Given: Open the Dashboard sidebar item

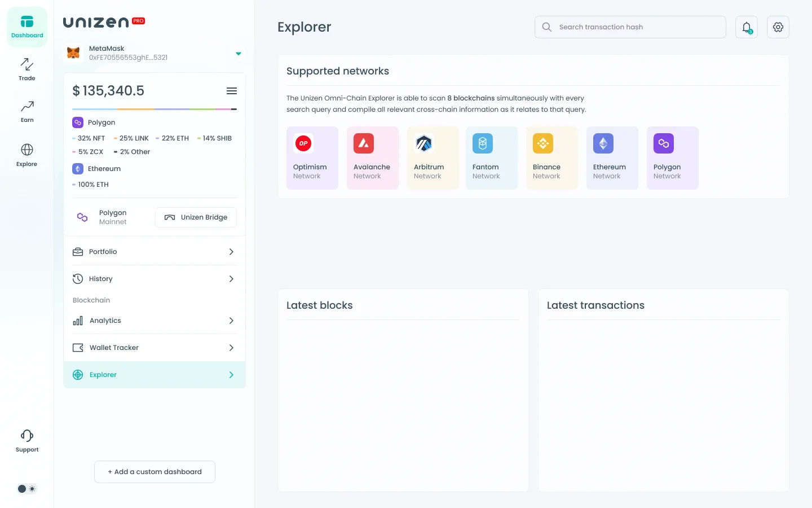Looking at the screenshot, I should [x=27, y=27].
